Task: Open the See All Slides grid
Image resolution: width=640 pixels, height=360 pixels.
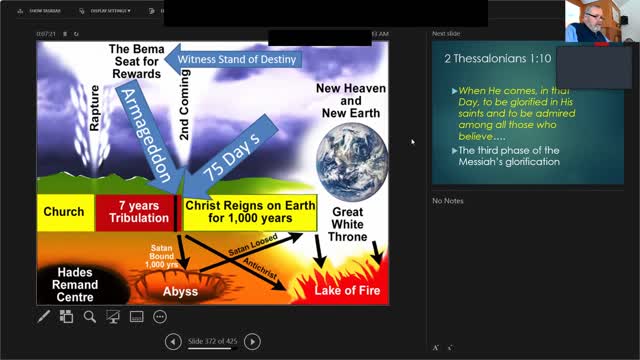Action: point(67,317)
